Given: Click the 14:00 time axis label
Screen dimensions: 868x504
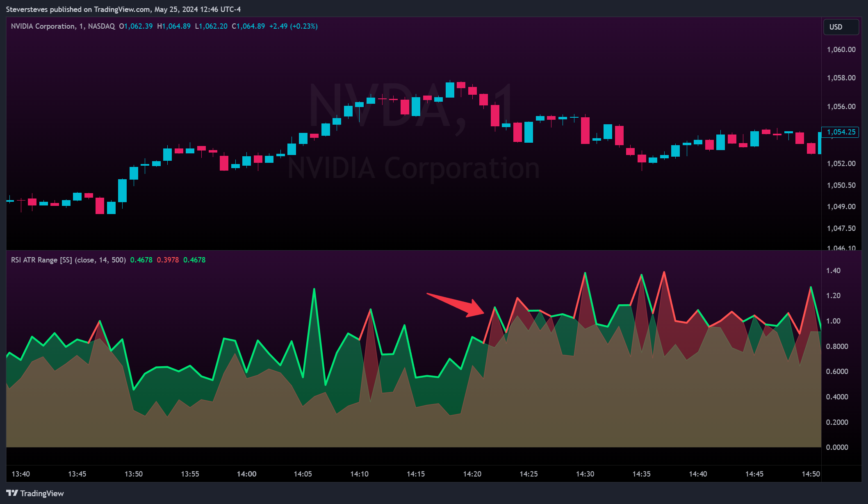Looking at the screenshot, I should click(246, 474).
